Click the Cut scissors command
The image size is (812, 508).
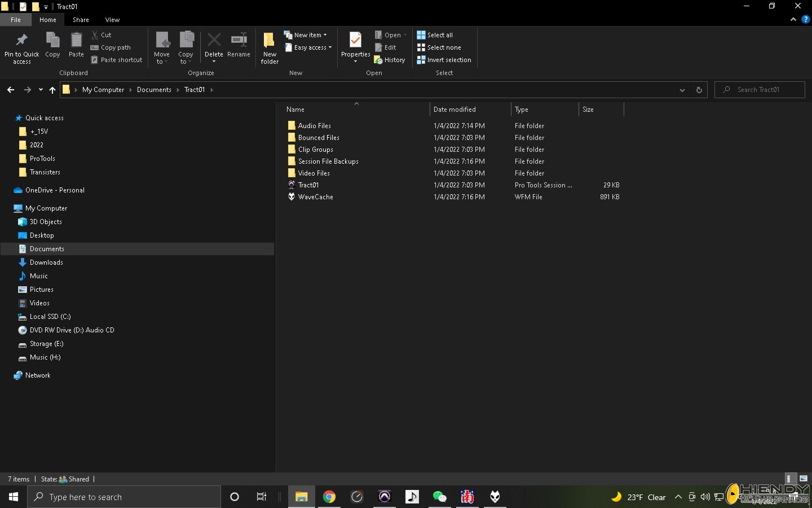pyautogui.click(x=101, y=35)
